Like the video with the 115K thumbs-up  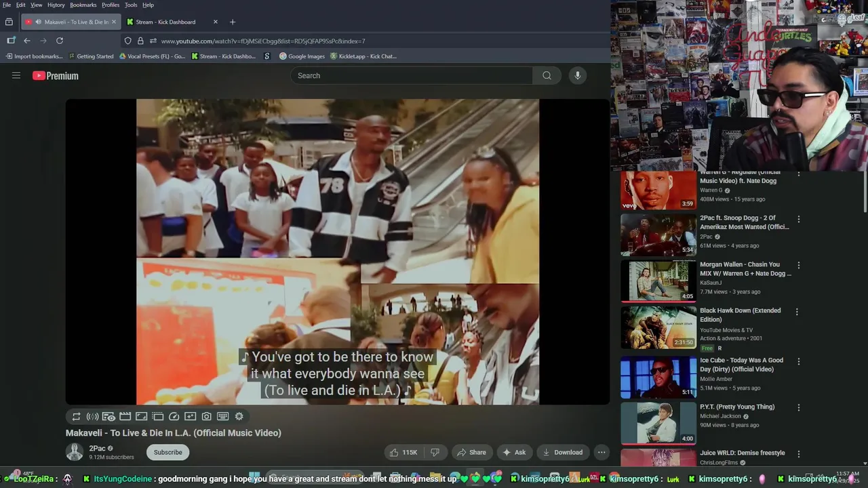pos(403,452)
